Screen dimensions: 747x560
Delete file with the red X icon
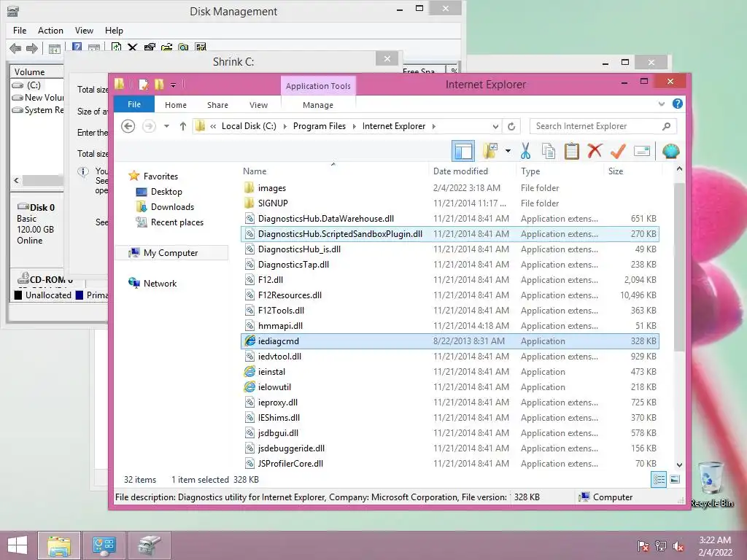tap(595, 152)
